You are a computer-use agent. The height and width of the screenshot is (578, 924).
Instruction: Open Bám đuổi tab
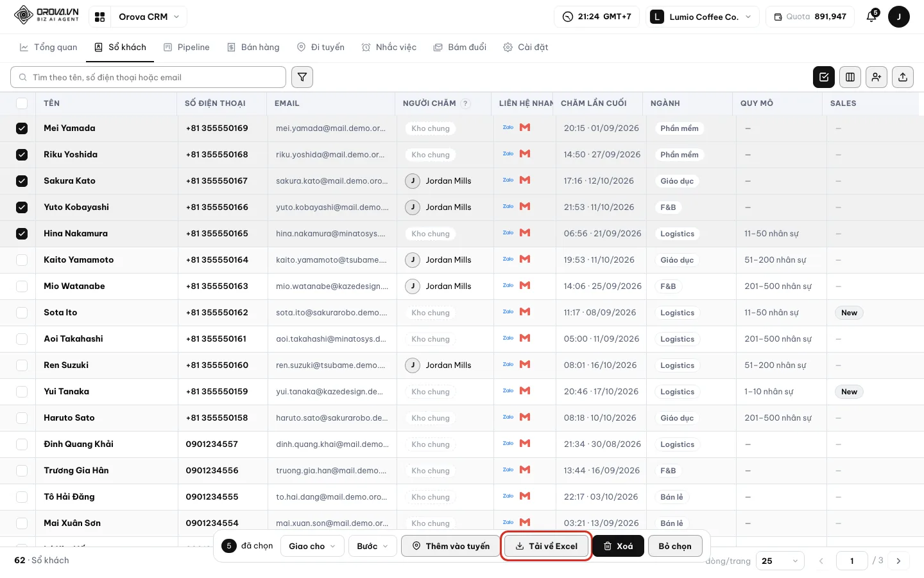tap(460, 47)
